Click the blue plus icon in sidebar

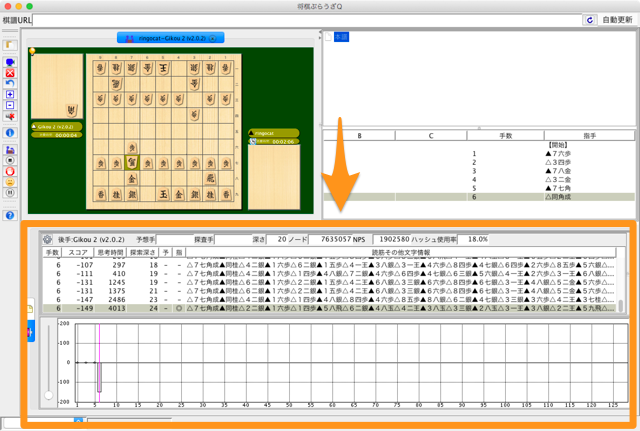[x=10, y=94]
